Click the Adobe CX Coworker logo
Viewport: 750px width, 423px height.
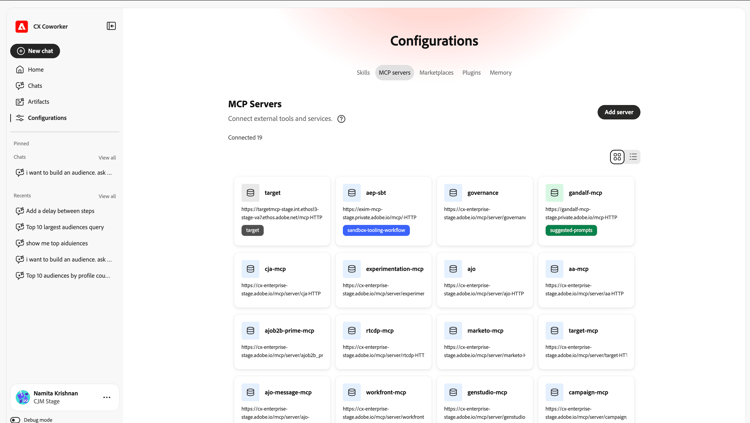coord(22,26)
